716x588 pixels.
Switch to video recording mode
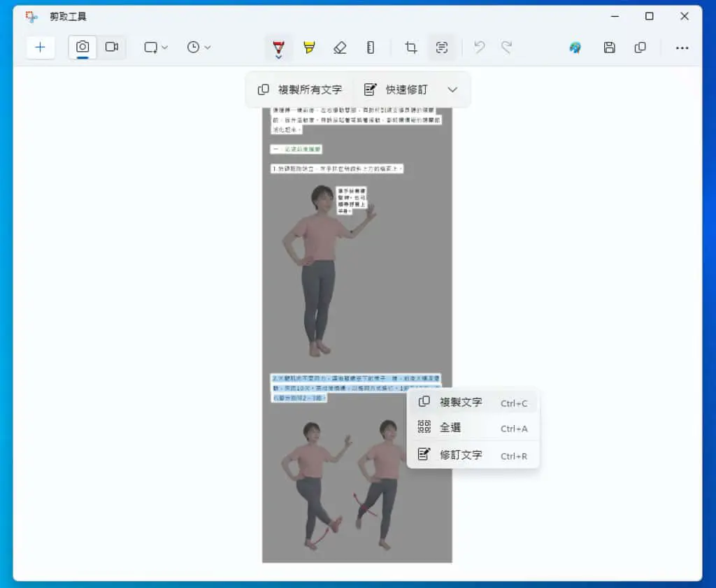(x=112, y=47)
